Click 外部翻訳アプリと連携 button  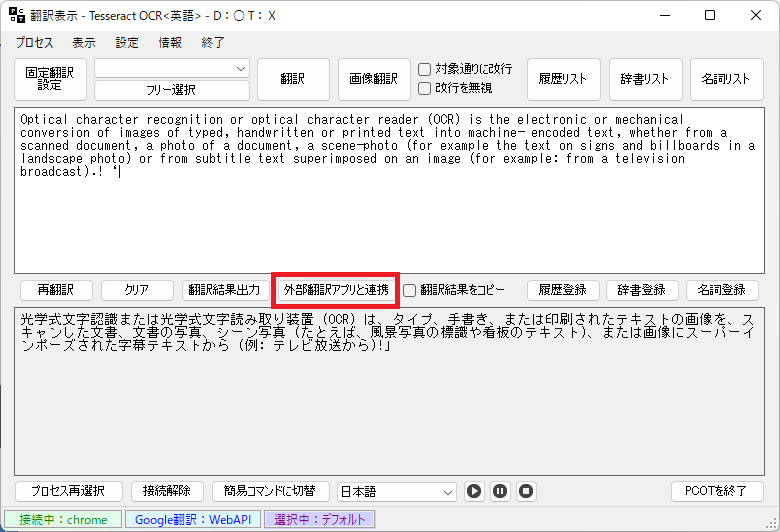(336, 290)
